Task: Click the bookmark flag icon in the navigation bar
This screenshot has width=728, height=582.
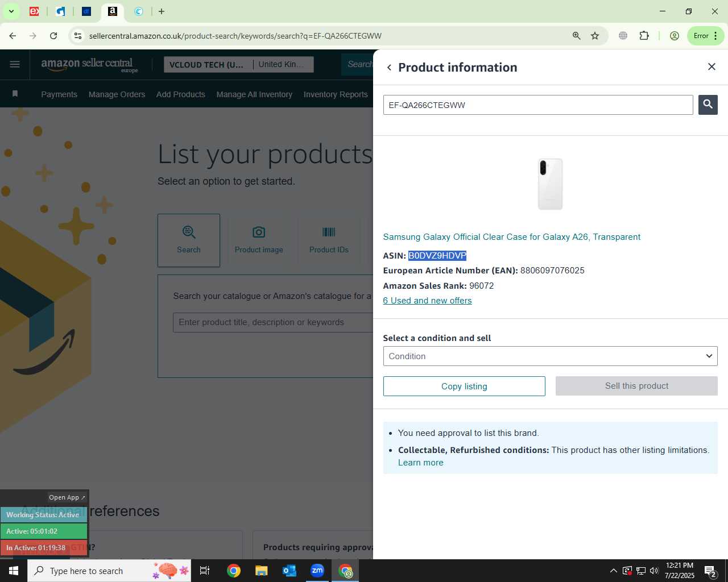Action: [x=15, y=94]
